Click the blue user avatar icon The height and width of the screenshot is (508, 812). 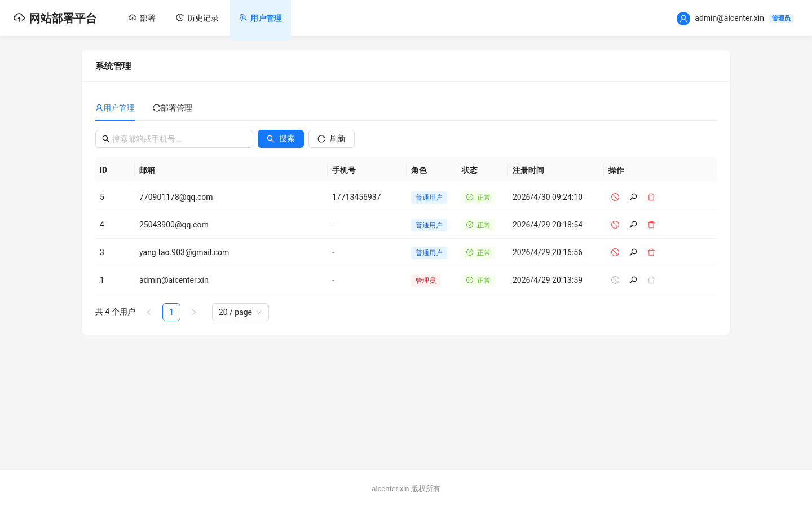pos(683,19)
